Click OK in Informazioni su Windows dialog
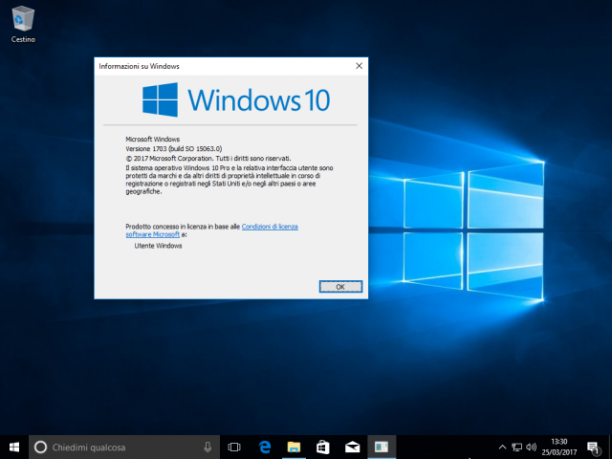This screenshot has height=459, width=612. point(340,286)
